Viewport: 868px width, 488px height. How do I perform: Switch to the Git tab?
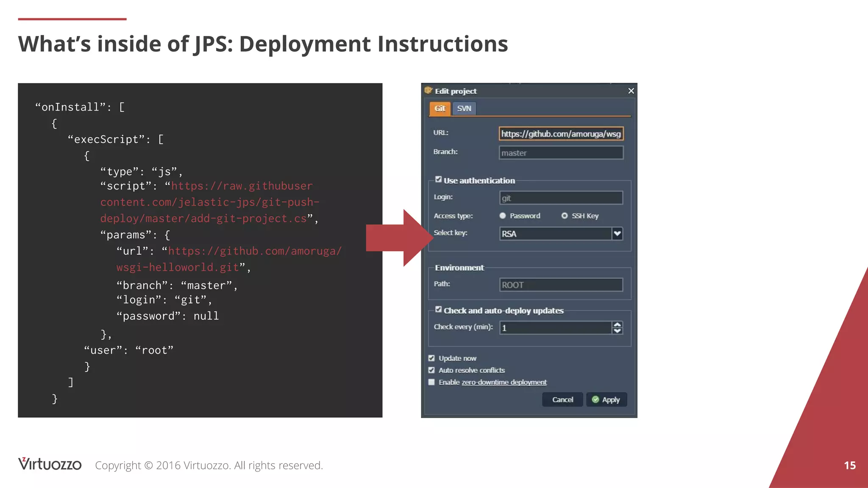click(x=440, y=108)
